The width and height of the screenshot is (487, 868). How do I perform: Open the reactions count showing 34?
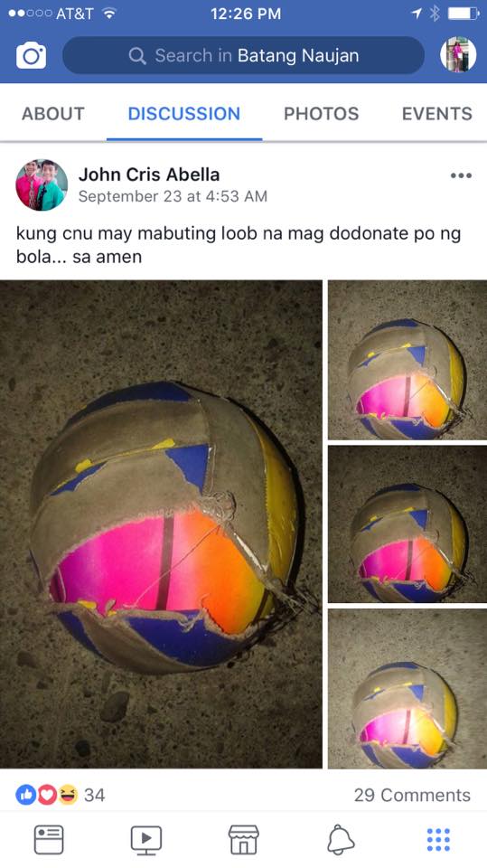[60, 795]
